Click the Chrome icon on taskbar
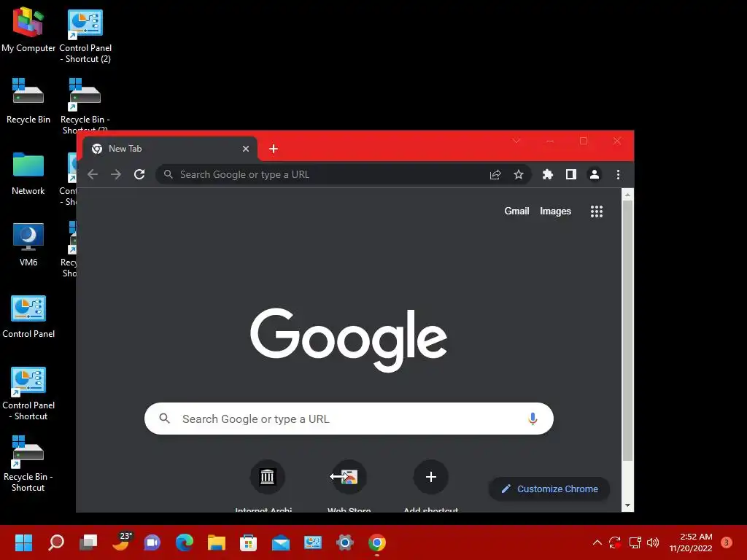The width and height of the screenshot is (747, 560). point(377,542)
